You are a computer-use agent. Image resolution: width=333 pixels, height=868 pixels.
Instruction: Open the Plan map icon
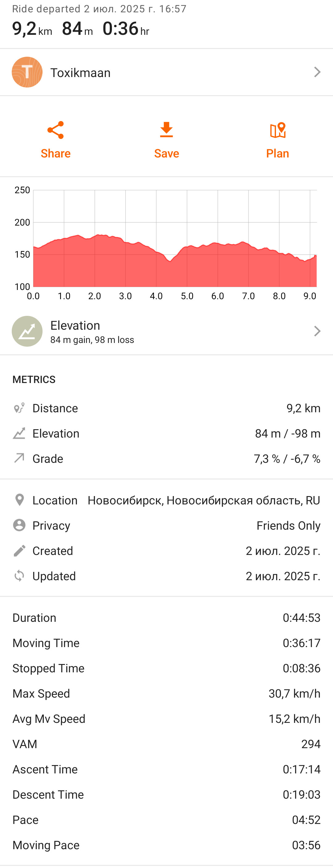277,130
